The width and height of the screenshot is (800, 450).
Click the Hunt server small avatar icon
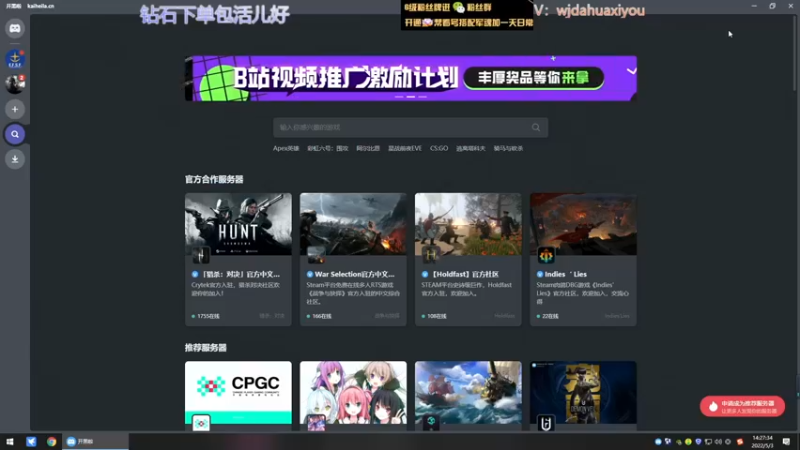coord(201,255)
